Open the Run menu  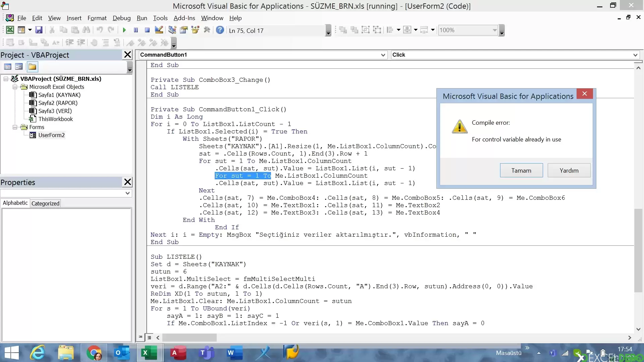(x=142, y=18)
